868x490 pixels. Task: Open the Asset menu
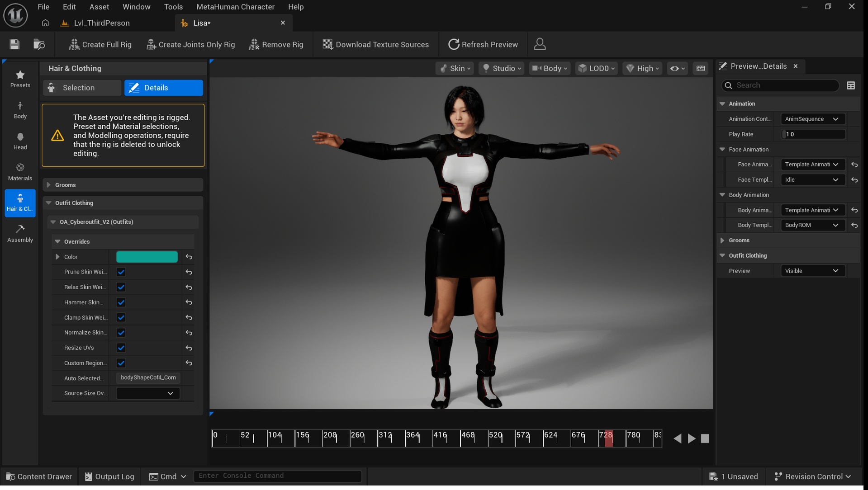(x=99, y=7)
